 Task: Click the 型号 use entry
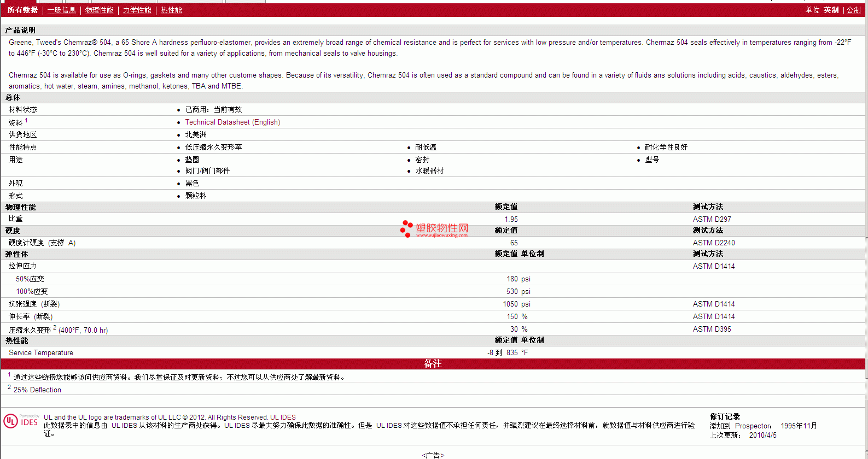click(652, 160)
